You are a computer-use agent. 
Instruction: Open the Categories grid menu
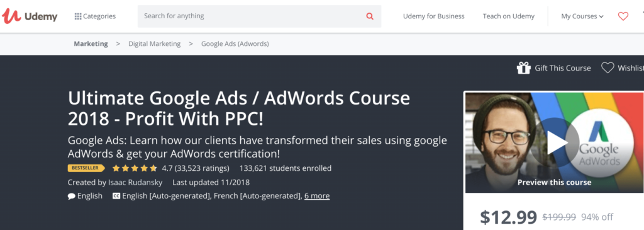tap(95, 16)
